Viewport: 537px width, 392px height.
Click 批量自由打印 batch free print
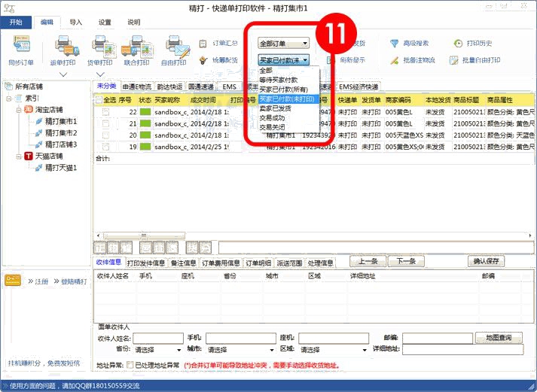point(474,60)
